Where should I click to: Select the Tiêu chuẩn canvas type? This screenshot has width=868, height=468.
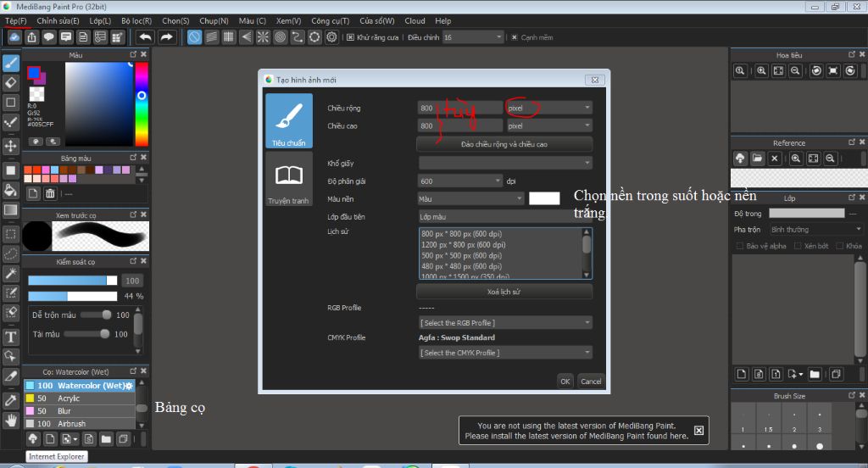tap(288, 120)
